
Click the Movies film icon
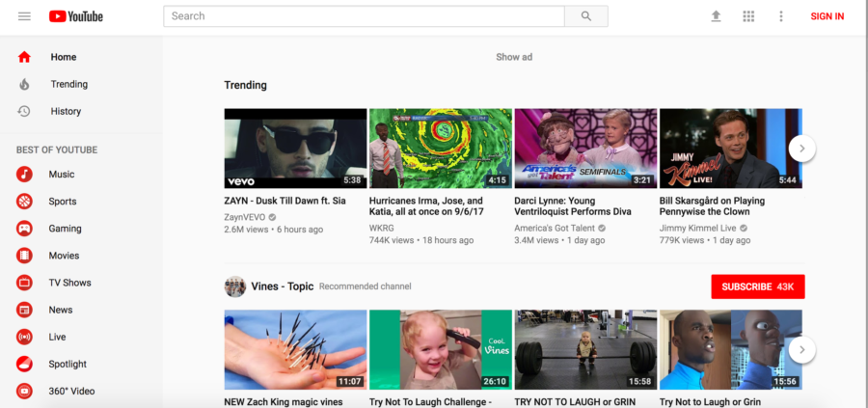(x=24, y=256)
